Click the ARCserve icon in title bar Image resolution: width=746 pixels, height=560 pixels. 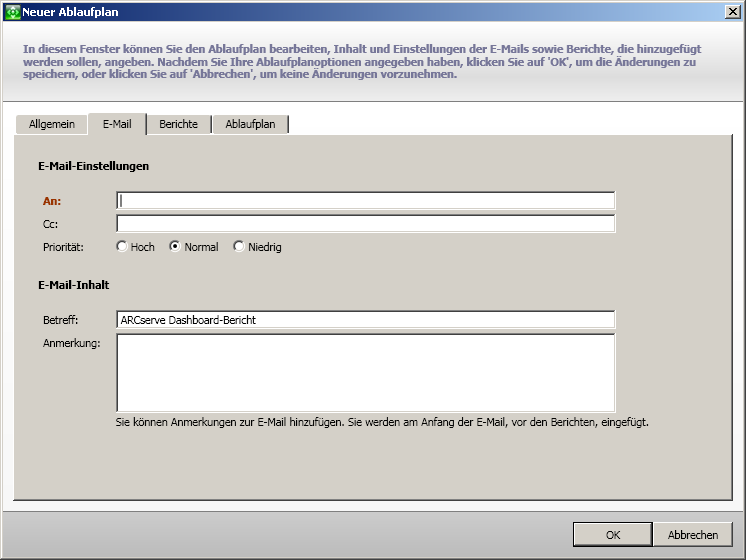(x=12, y=12)
